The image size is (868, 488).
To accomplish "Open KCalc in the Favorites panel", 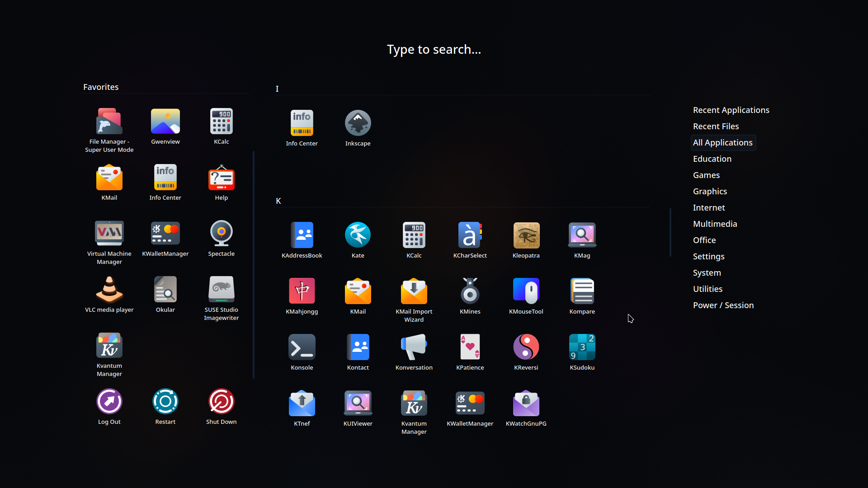I will (x=222, y=127).
